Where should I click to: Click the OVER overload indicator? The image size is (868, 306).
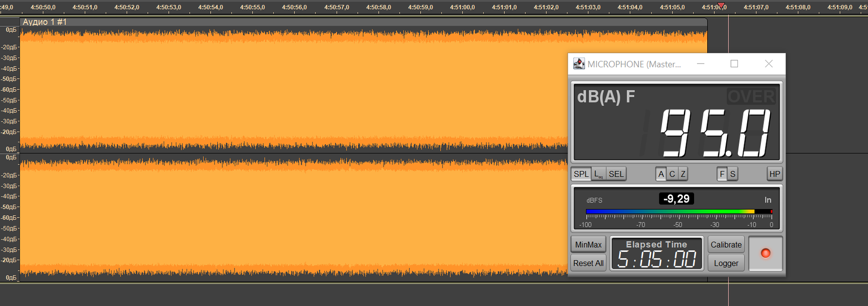751,96
